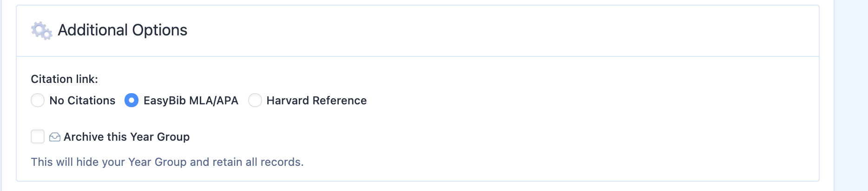Click empty space in Additional Options header bar
The height and width of the screenshot is (191, 868).
[502, 31]
